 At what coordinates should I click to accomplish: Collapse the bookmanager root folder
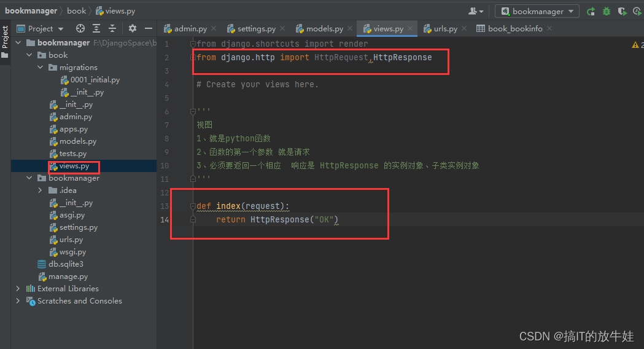18,43
